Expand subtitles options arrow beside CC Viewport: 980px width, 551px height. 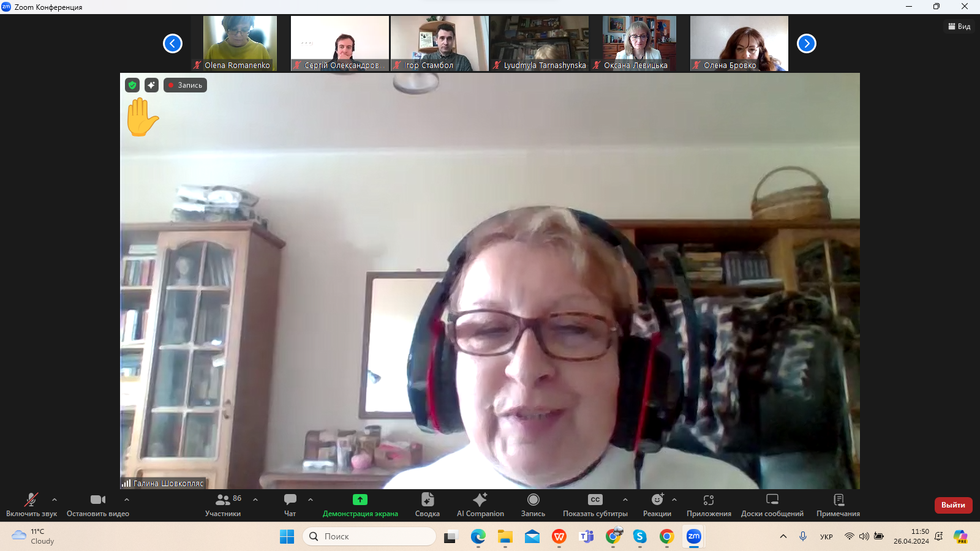click(625, 500)
